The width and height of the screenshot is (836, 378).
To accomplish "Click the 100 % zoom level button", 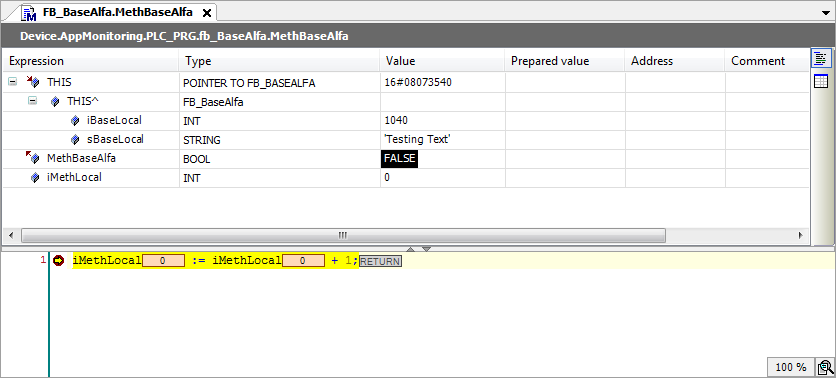I will 791,367.
